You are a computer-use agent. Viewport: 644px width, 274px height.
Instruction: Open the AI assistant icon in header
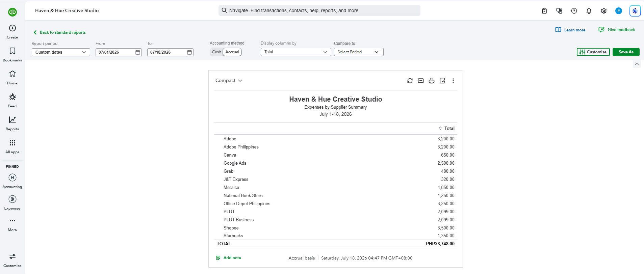tap(635, 11)
